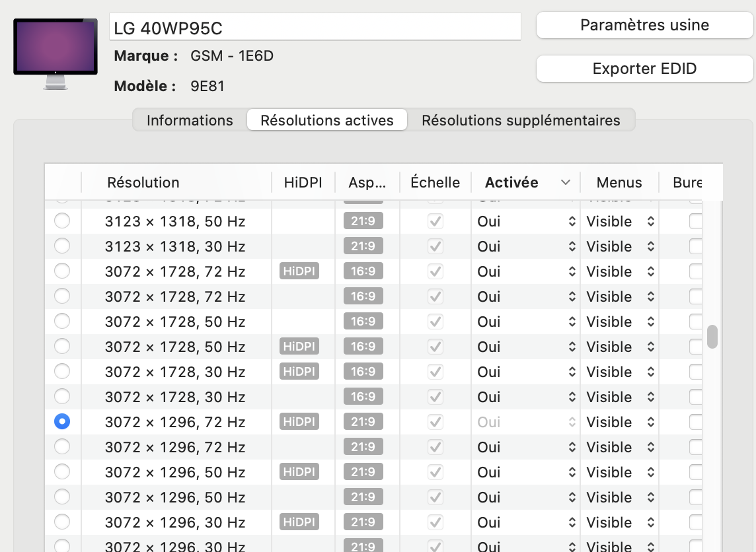Select the HiDPI 3072 × 1728, 72 Hz radio button
The width and height of the screenshot is (756, 552).
[62, 271]
